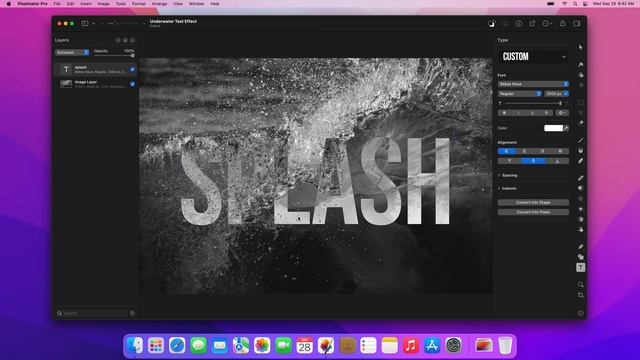
Task: Click Spotlight search icon in menu bar
Action: (575, 4)
